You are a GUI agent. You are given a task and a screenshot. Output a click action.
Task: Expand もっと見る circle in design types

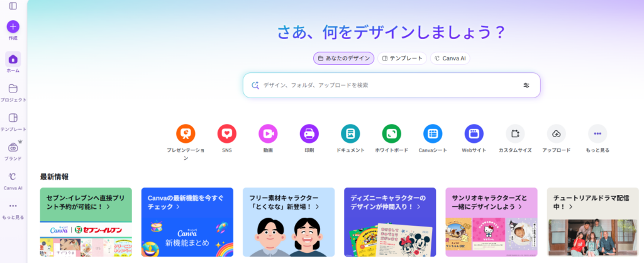coord(597,133)
